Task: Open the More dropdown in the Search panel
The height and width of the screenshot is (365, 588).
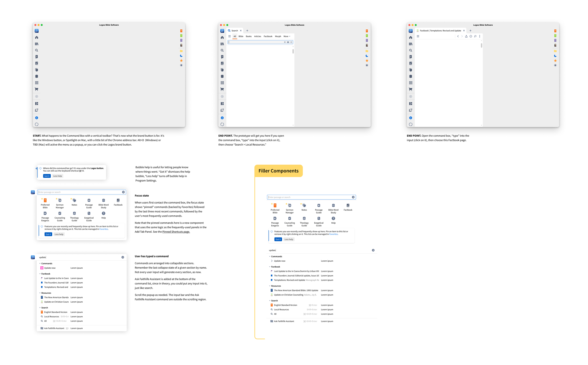Action: point(287,36)
